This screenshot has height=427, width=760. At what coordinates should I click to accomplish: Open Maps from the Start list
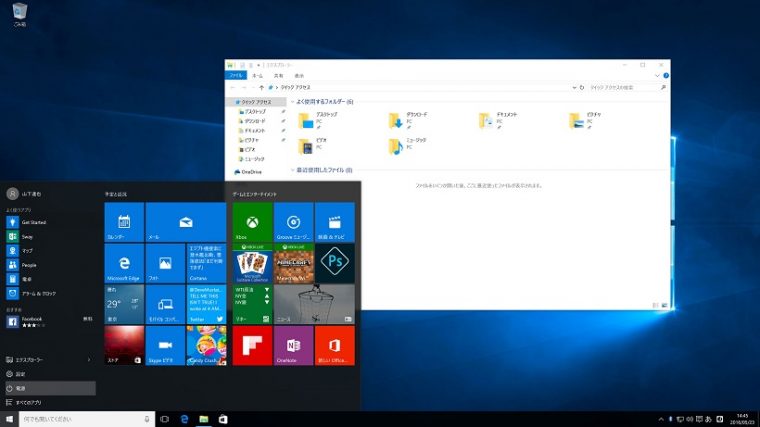click(50, 251)
